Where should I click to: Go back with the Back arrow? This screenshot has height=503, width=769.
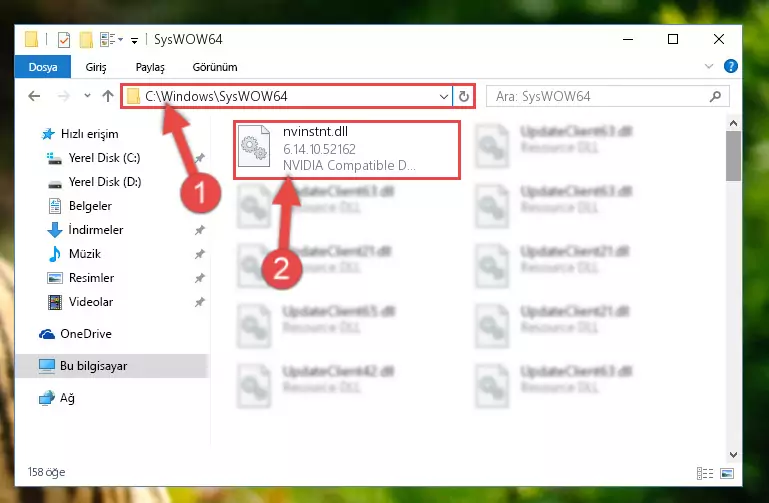(x=34, y=96)
